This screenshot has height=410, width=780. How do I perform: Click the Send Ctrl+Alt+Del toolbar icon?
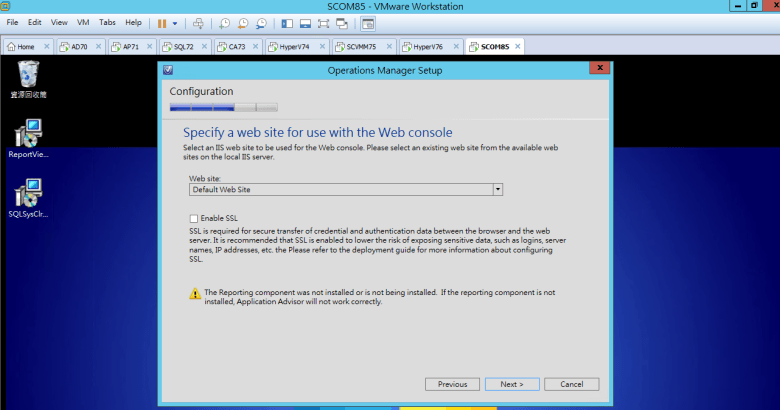(x=198, y=22)
